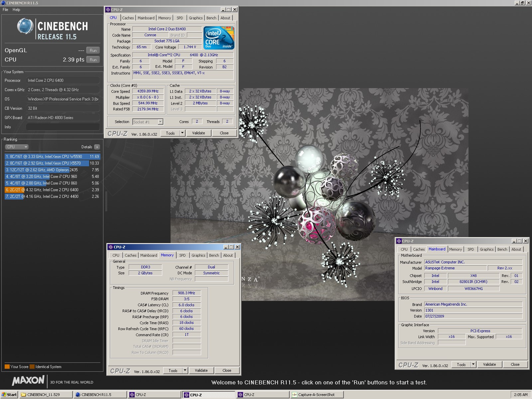Click the rendered spheres benchmark image

pyautogui.click(x=320, y=195)
